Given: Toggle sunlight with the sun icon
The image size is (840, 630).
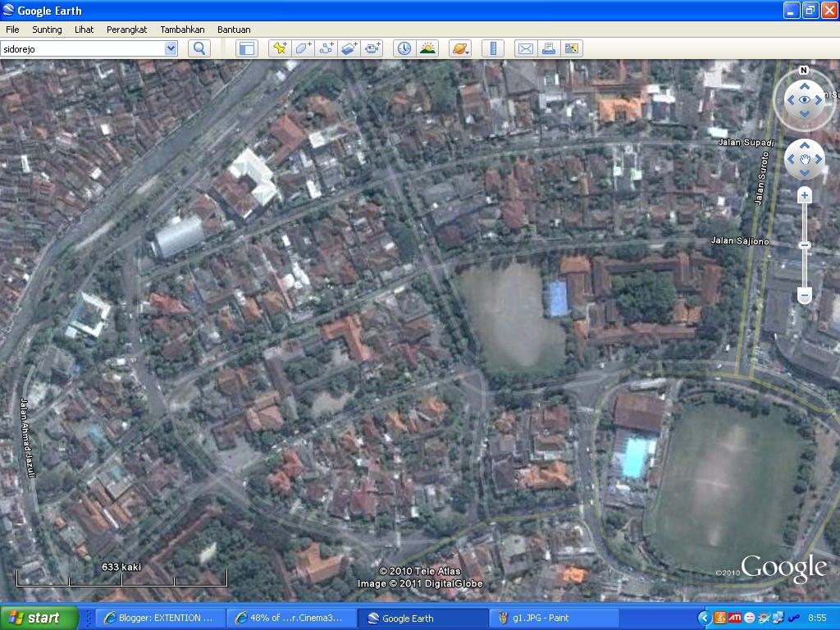Looking at the screenshot, I should coord(427,48).
